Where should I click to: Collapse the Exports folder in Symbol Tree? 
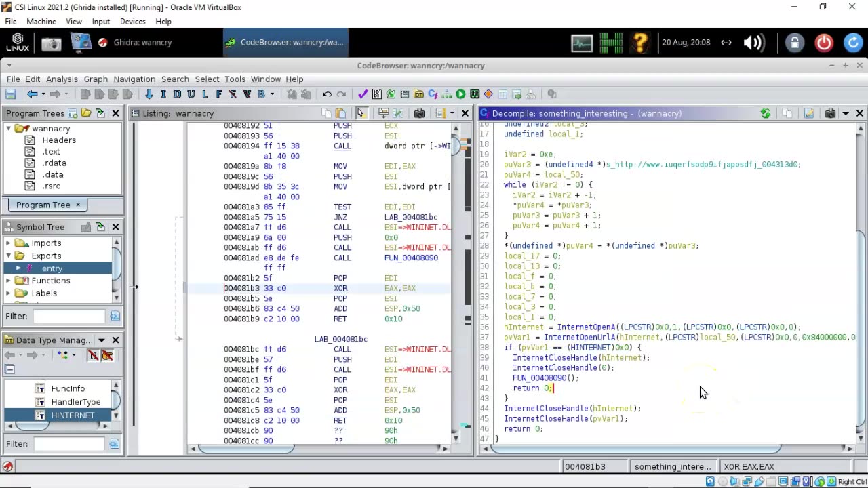[8, 256]
